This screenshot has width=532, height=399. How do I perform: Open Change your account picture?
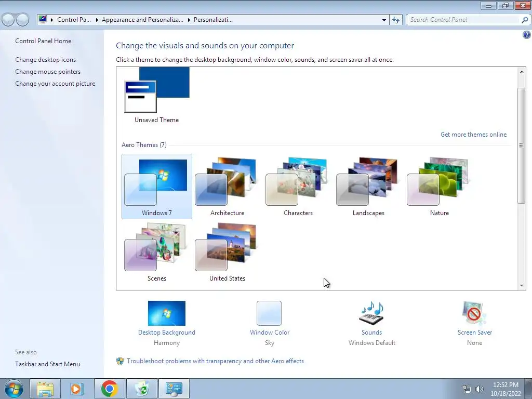(55, 84)
